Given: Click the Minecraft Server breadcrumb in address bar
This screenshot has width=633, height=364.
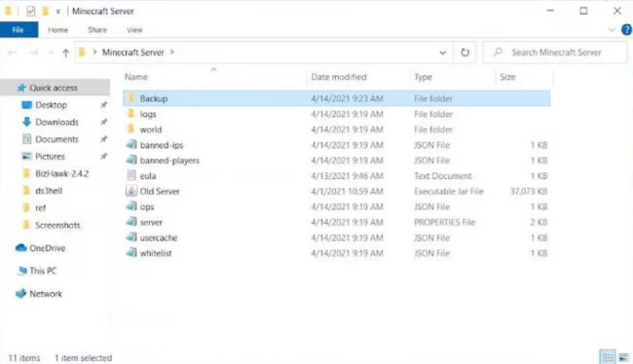Looking at the screenshot, I should coord(132,52).
